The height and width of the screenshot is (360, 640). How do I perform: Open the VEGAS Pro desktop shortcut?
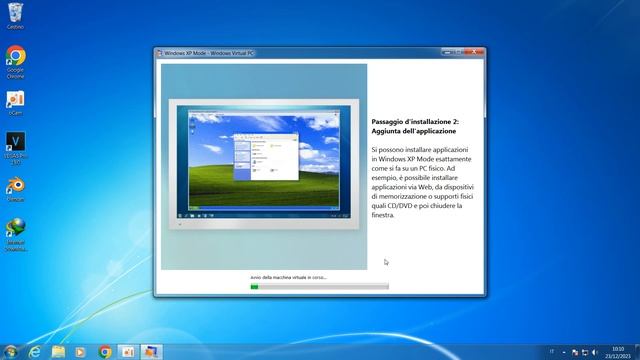15,148
